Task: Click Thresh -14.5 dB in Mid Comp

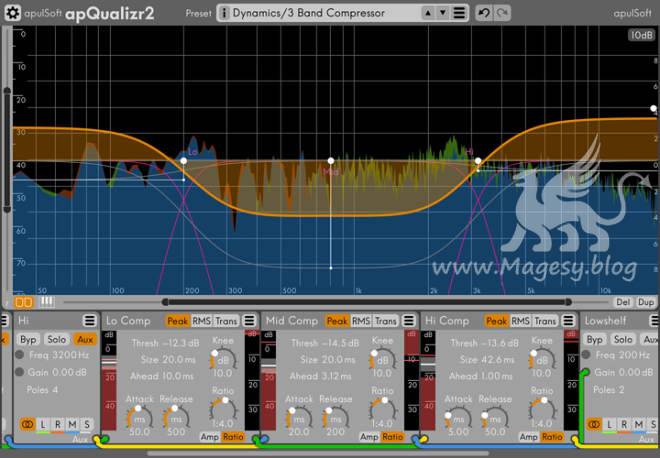Action: (325, 343)
